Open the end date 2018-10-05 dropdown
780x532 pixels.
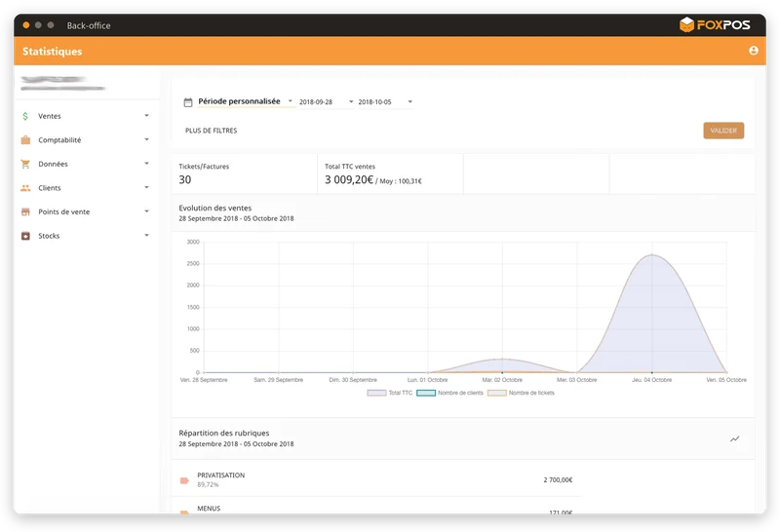tap(385, 102)
